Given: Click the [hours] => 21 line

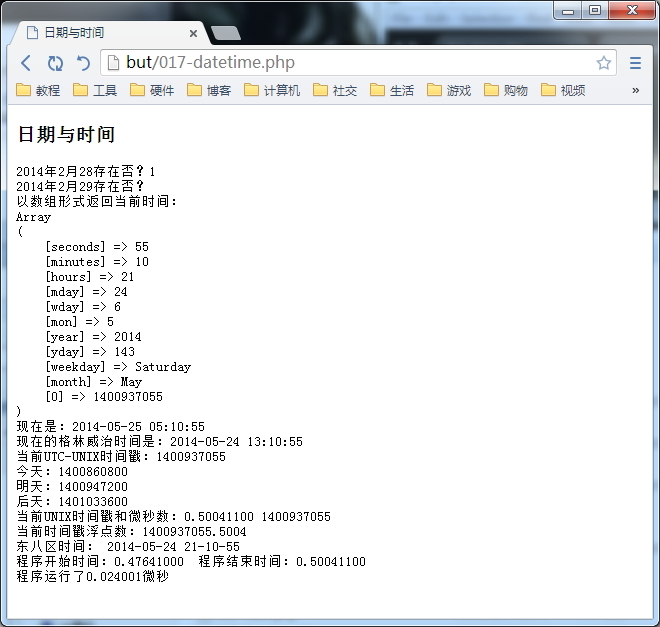Looking at the screenshot, I should coord(90,276).
